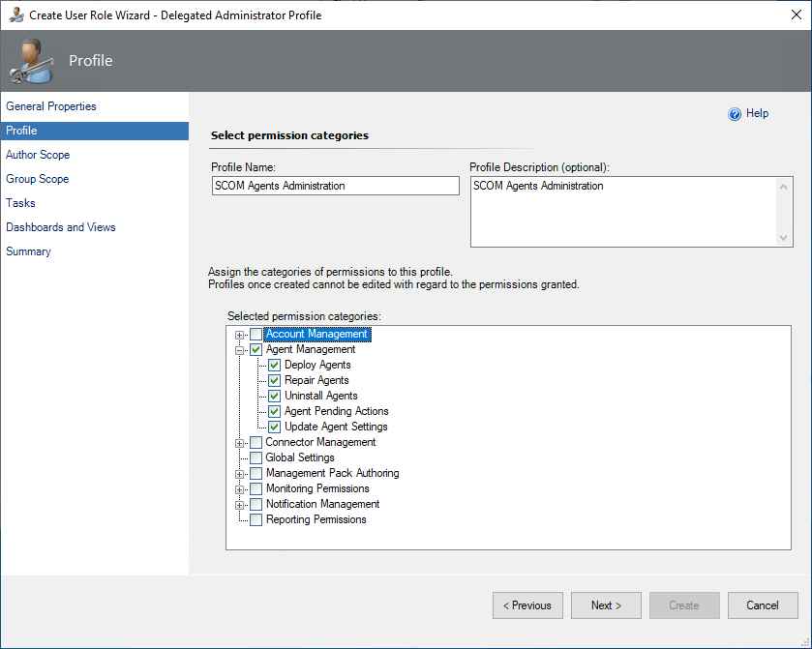Uncheck the Update Agent Settings checkbox
Image resolution: width=812 pixels, height=649 pixels.
275,428
